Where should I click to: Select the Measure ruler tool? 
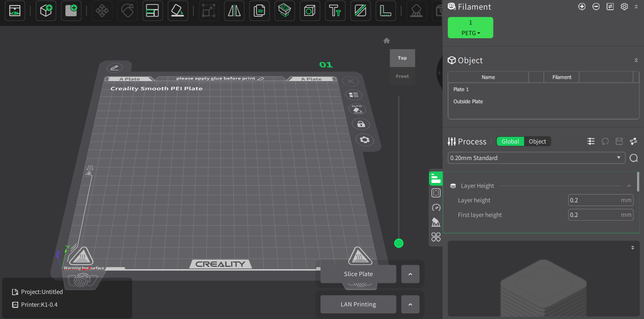[x=386, y=11]
